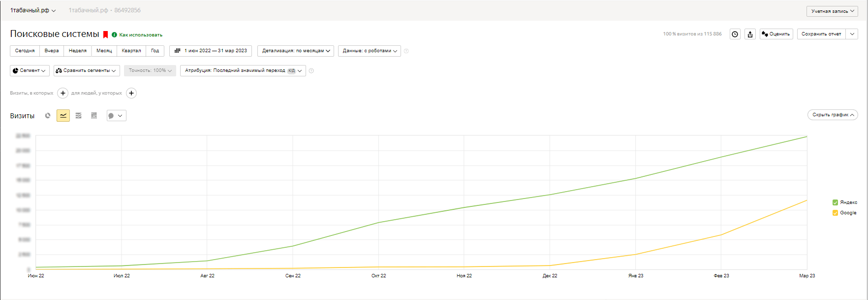Add a condition with plus after 'Визиты, в которых'

63,93
